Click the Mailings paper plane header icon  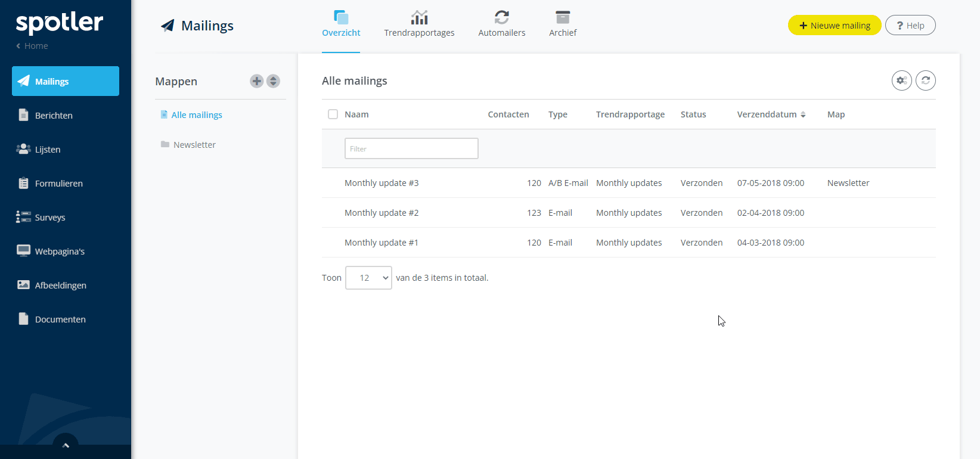pos(168,26)
